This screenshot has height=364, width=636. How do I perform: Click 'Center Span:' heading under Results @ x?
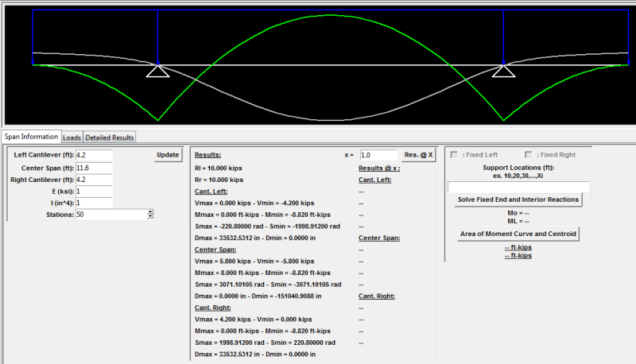[x=379, y=238]
